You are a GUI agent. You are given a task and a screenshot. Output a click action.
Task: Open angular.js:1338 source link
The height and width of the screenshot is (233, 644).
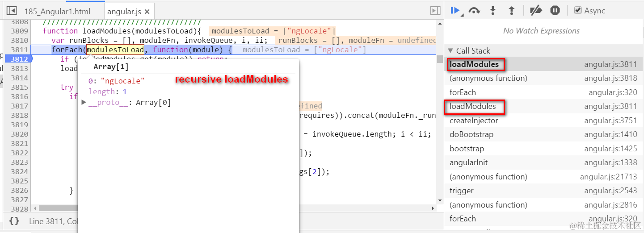[610, 162]
